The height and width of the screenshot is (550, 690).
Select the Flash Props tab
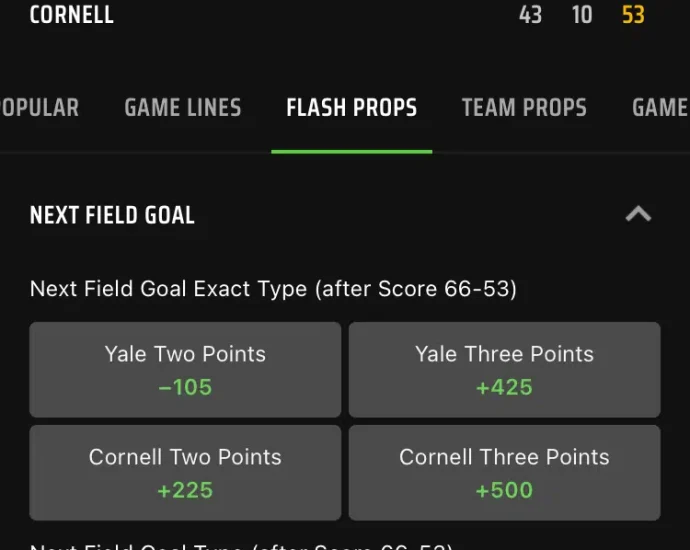click(x=351, y=108)
